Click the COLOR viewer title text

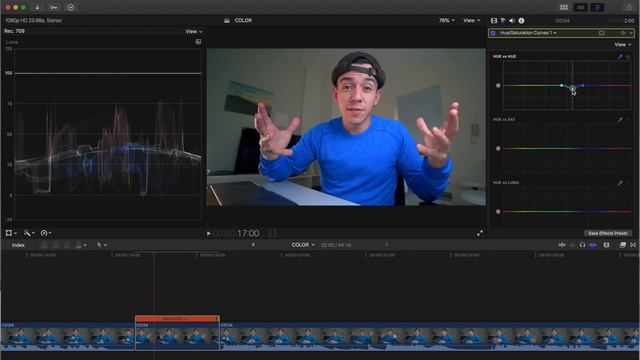tap(243, 20)
